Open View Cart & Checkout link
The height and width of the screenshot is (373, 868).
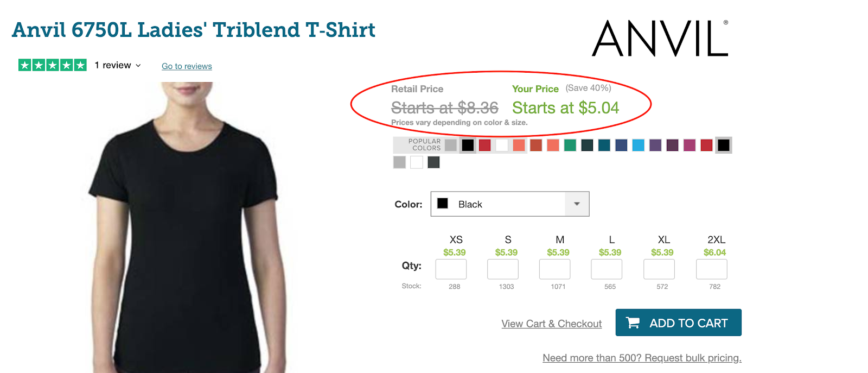coord(552,324)
